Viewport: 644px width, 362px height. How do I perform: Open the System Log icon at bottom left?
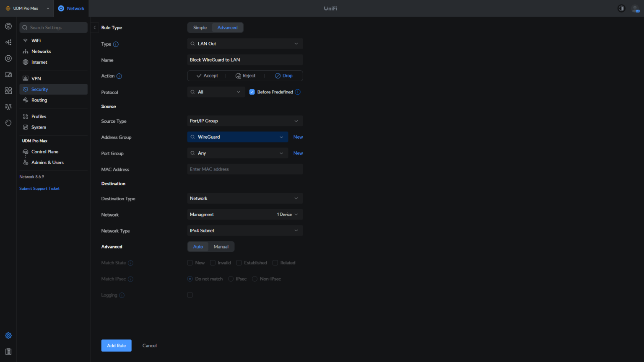point(8,351)
